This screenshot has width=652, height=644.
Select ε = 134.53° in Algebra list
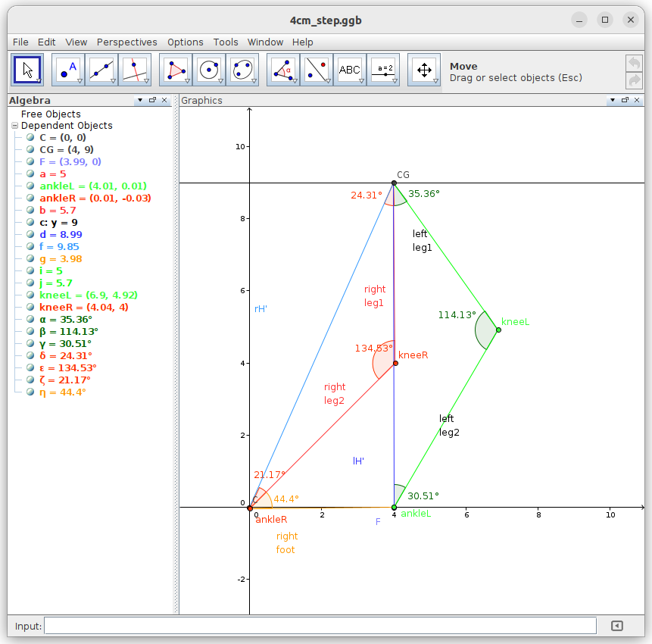(x=68, y=367)
